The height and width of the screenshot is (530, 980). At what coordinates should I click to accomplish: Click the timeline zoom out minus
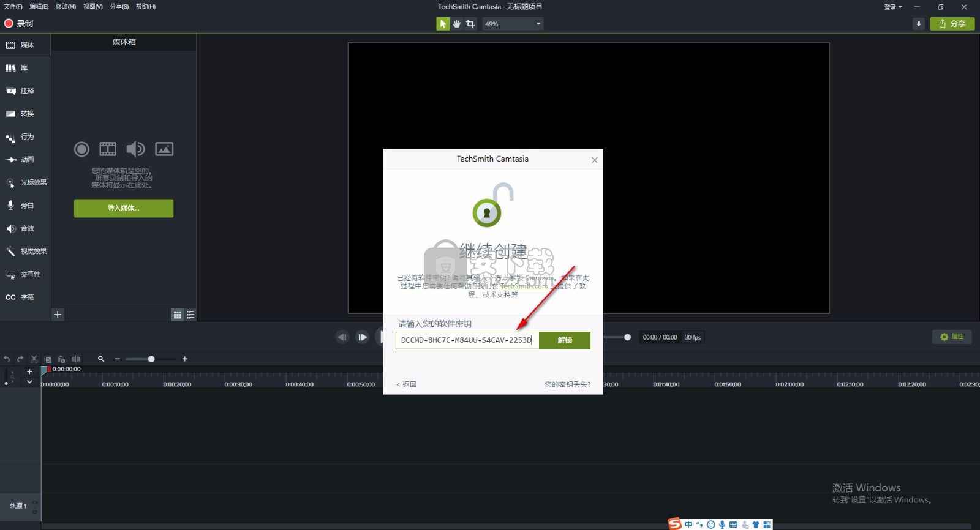coord(118,359)
